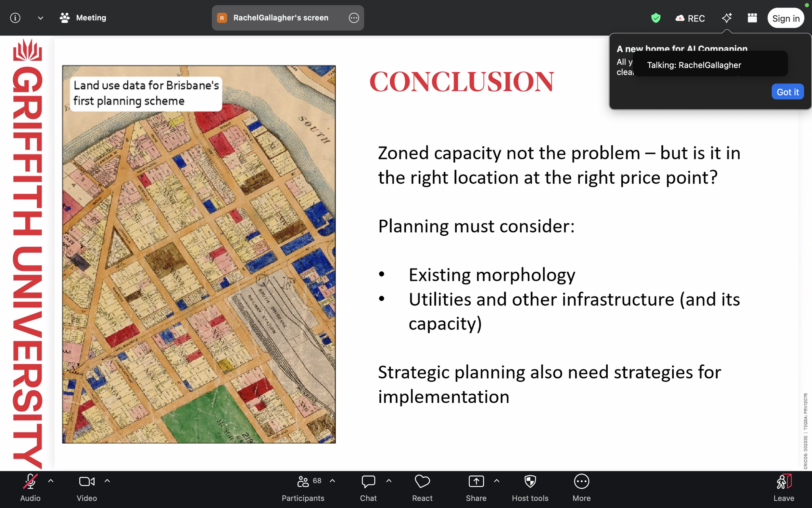
Task: Open Host tools shield icon
Action: pos(530,488)
